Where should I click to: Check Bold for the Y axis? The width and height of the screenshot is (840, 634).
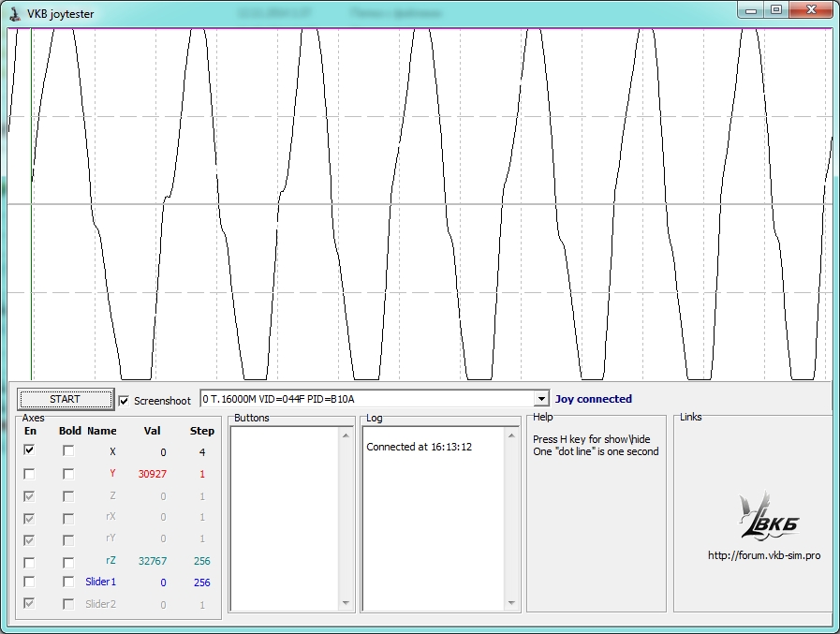click(68, 474)
